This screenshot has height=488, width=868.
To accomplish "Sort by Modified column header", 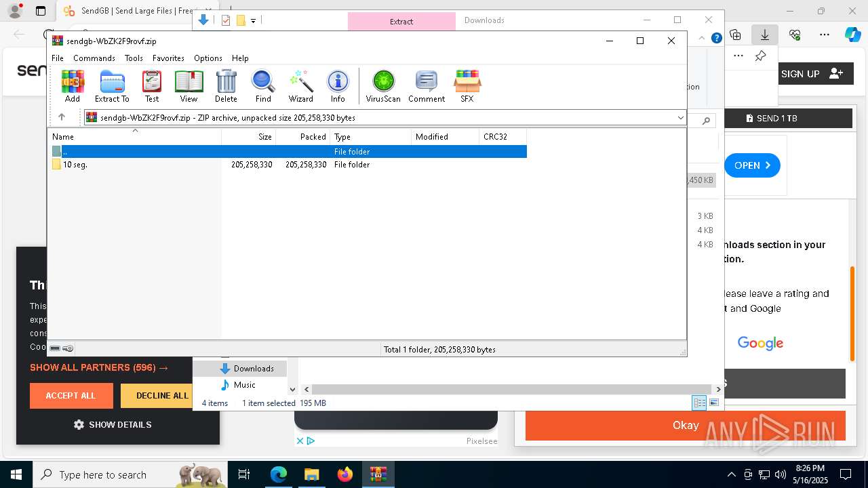I will (445, 137).
